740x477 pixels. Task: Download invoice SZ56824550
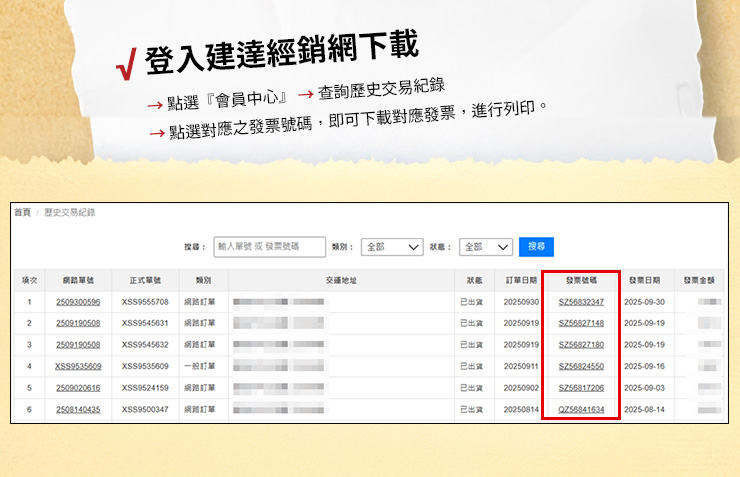581,366
